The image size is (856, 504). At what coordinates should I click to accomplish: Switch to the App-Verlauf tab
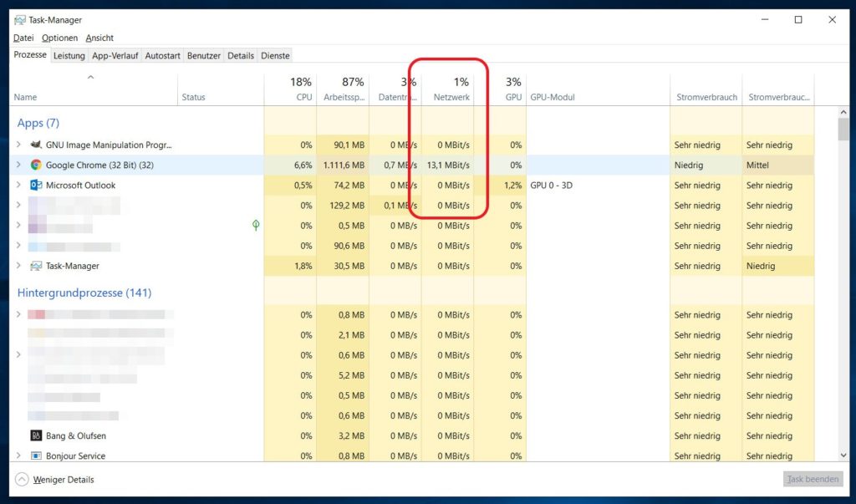pyautogui.click(x=115, y=56)
